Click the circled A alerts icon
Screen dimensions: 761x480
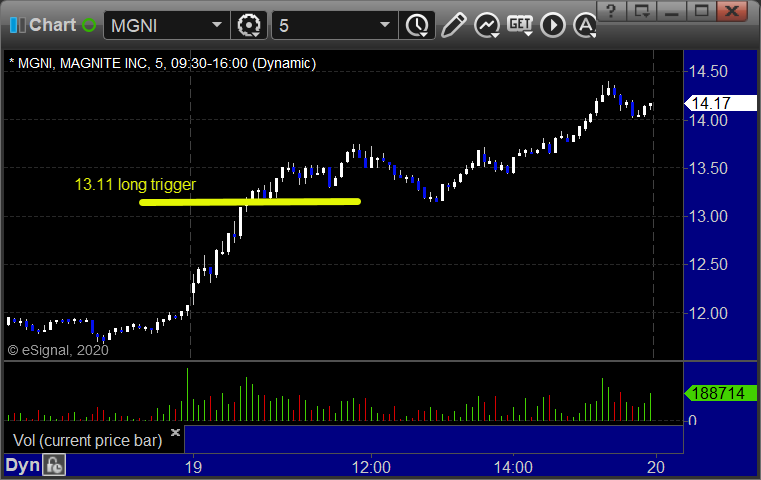(585, 25)
